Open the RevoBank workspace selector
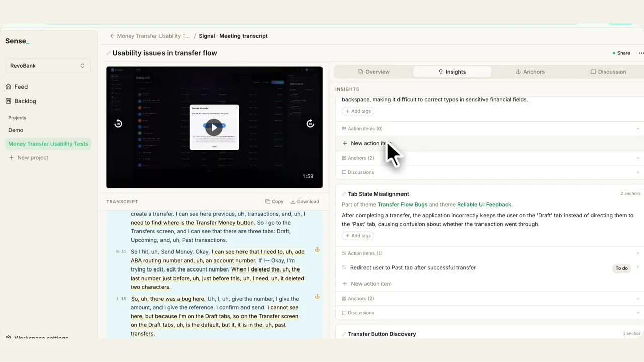This screenshot has height=362, width=644. pos(47,66)
